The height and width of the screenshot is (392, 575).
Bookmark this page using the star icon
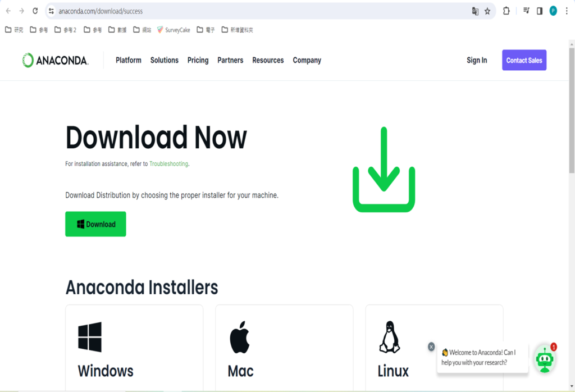coord(487,11)
